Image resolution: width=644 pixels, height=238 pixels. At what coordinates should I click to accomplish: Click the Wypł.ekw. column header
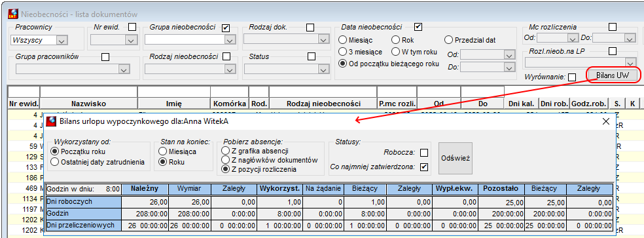coord(455,189)
